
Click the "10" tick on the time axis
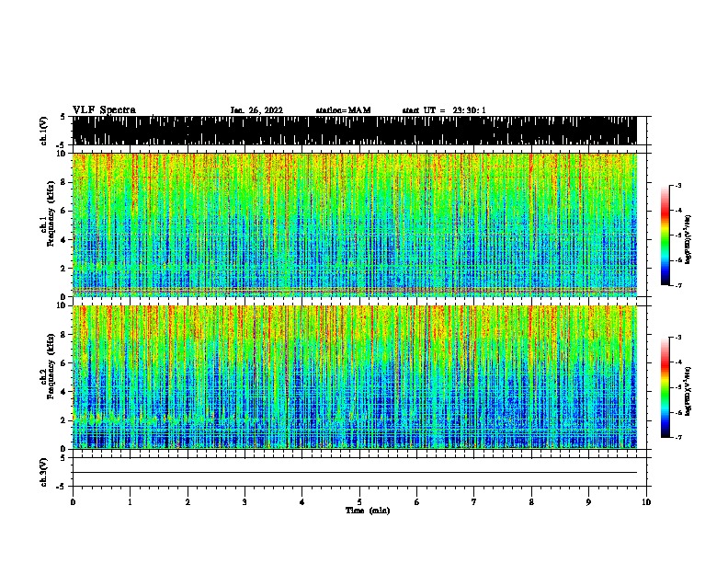pyautogui.click(x=646, y=502)
